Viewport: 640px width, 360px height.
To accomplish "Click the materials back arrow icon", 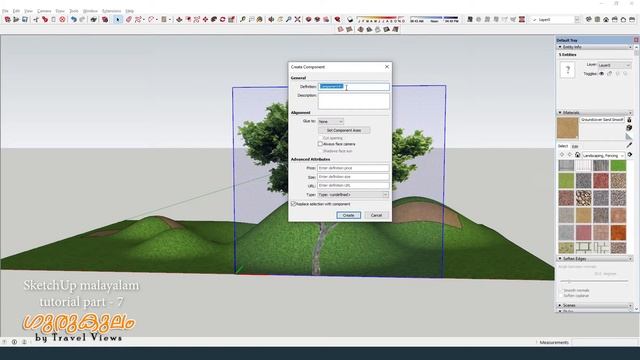I will point(562,155).
